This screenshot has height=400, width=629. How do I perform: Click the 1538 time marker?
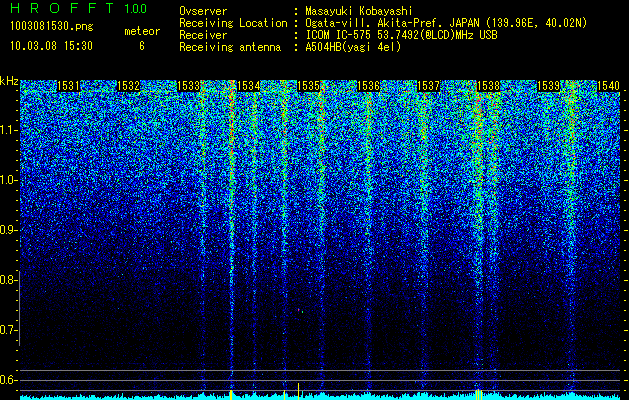pyautogui.click(x=488, y=86)
